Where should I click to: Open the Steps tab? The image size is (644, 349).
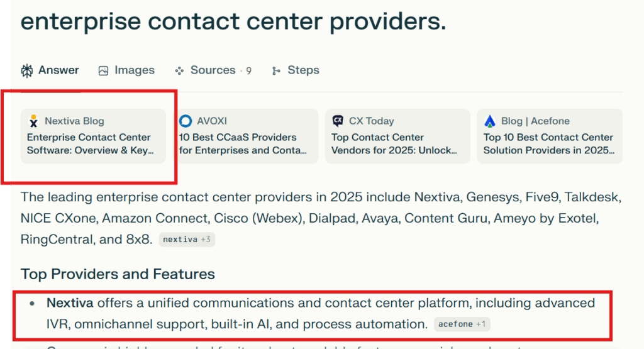click(296, 70)
